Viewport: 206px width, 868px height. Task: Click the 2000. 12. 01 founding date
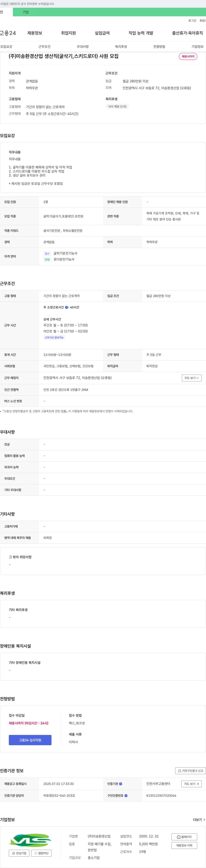click(149, 836)
